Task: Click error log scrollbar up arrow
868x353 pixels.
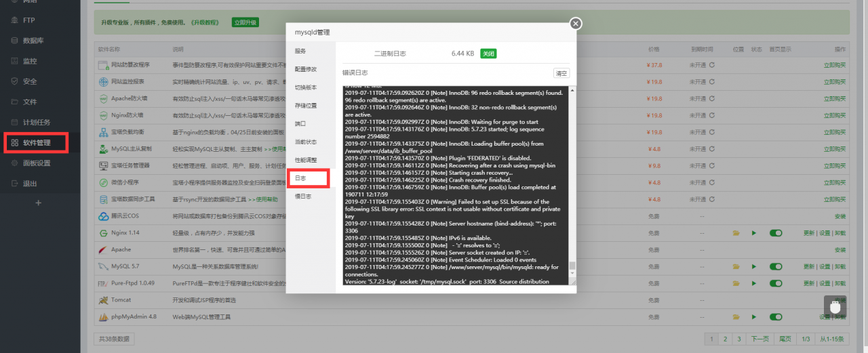Action: pyautogui.click(x=572, y=89)
